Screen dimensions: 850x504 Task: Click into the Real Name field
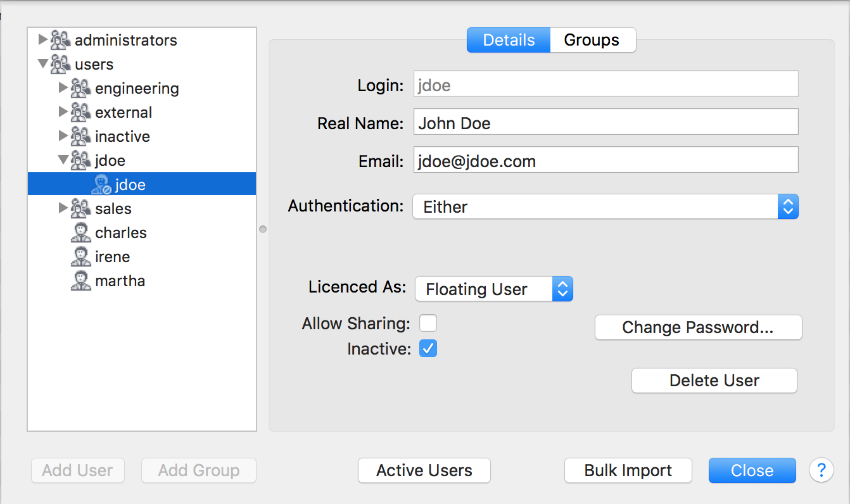pos(605,122)
